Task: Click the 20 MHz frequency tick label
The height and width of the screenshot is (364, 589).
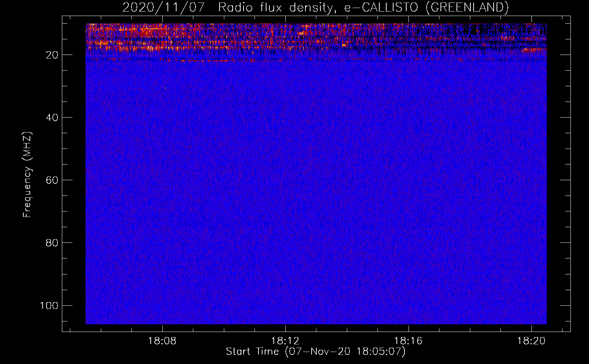Action: coord(52,55)
